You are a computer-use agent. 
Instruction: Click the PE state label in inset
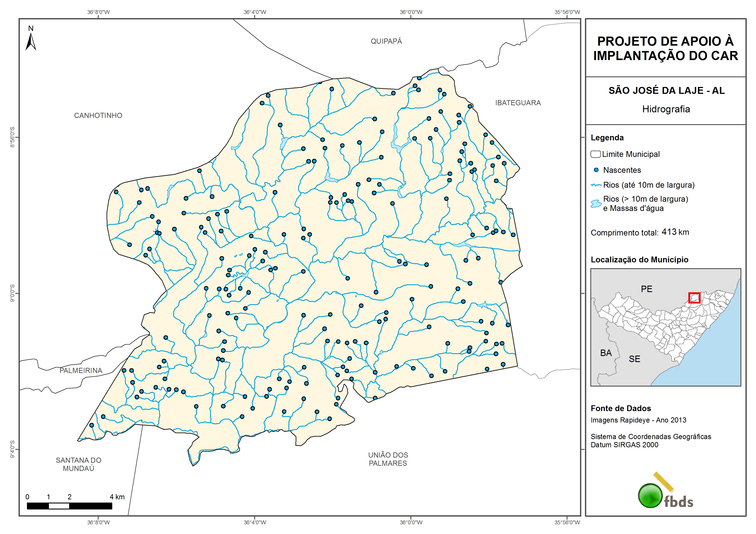coord(646,289)
